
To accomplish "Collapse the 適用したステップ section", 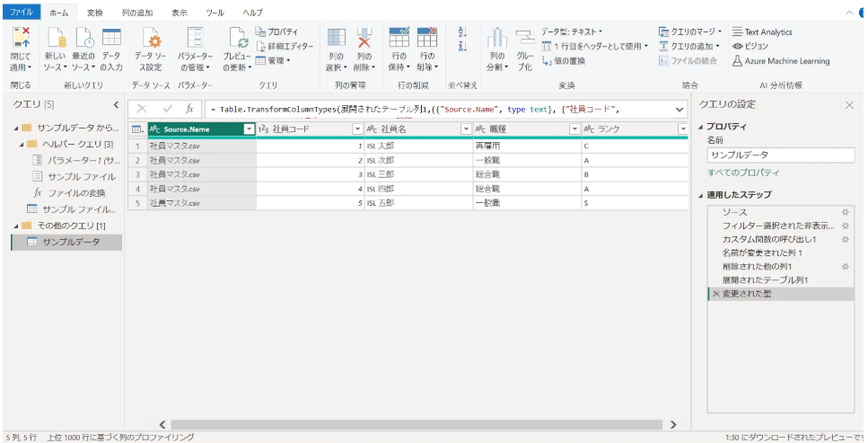I will click(701, 195).
